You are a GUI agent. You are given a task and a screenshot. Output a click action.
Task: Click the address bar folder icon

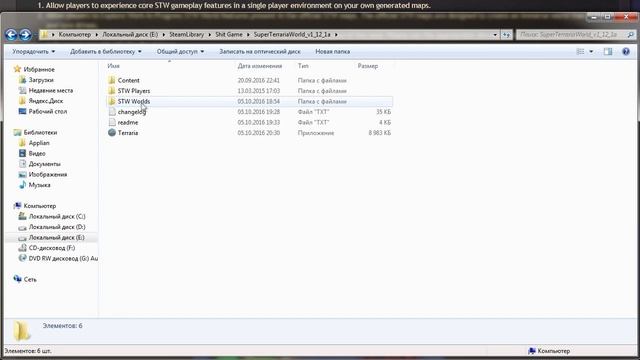[44, 35]
